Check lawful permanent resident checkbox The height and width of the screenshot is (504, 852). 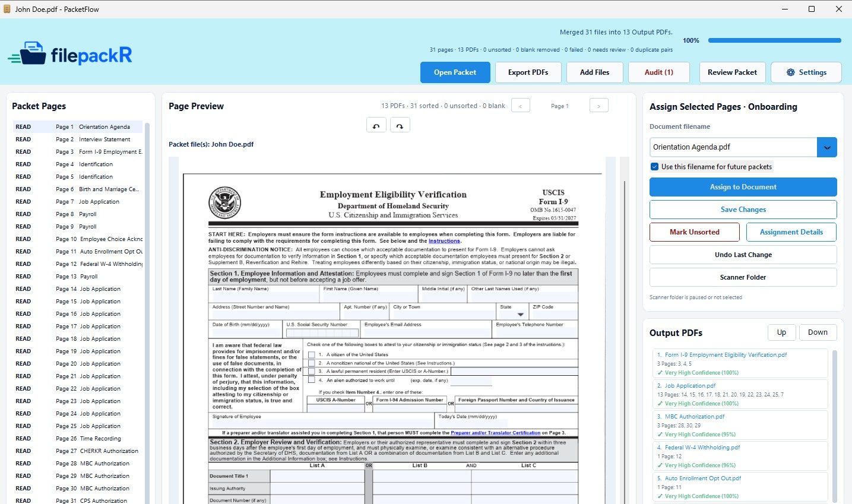tap(311, 371)
